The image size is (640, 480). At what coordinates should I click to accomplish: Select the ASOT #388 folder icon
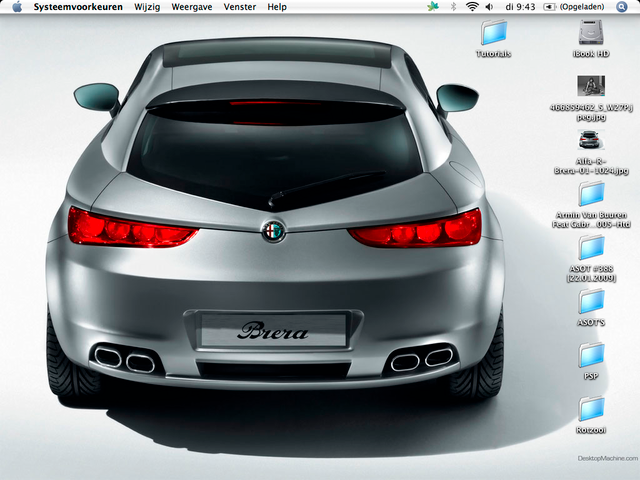click(x=591, y=248)
